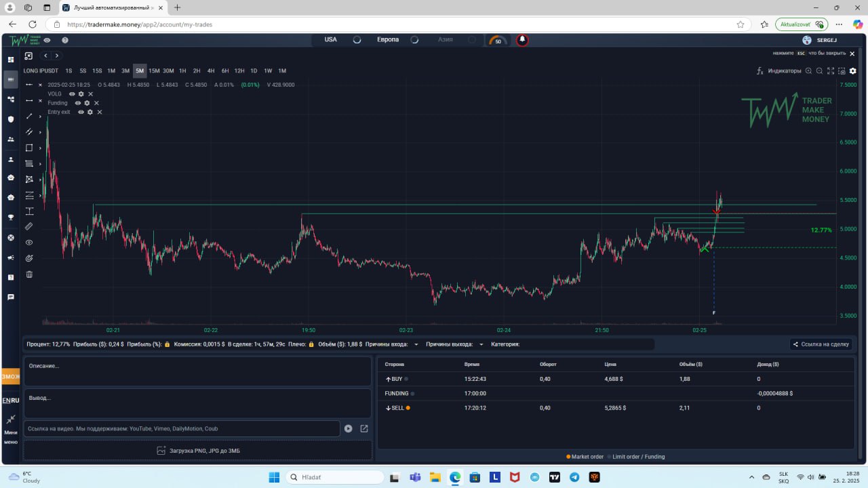The image size is (868, 488).
Task: Open the notifications bell
Action: 522,40
